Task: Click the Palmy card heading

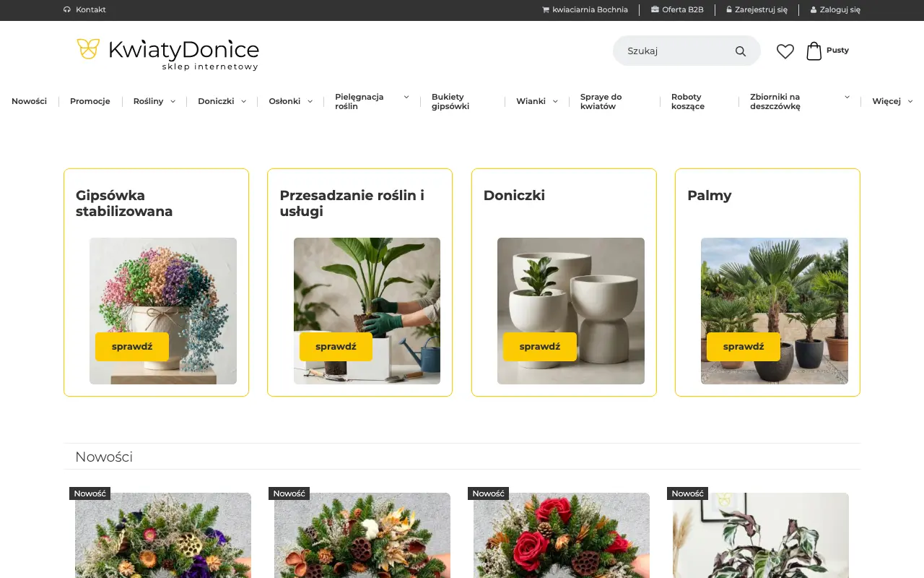Action: 710,195
